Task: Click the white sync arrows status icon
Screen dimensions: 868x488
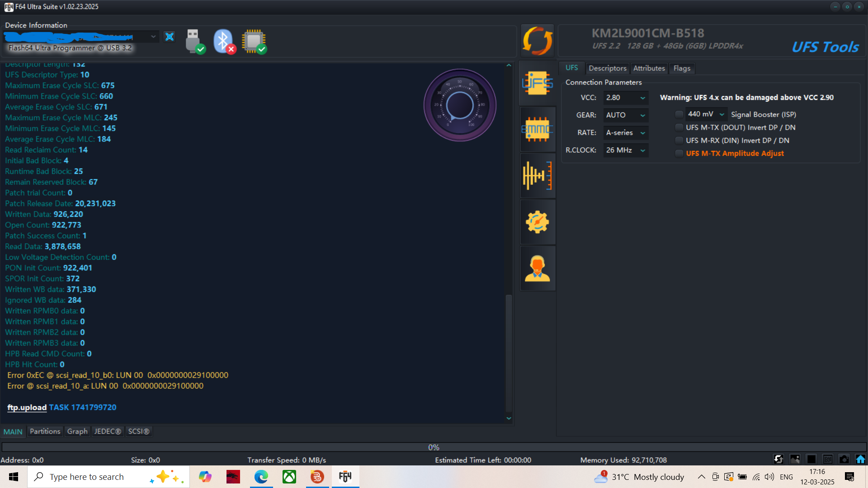Action: click(x=778, y=459)
